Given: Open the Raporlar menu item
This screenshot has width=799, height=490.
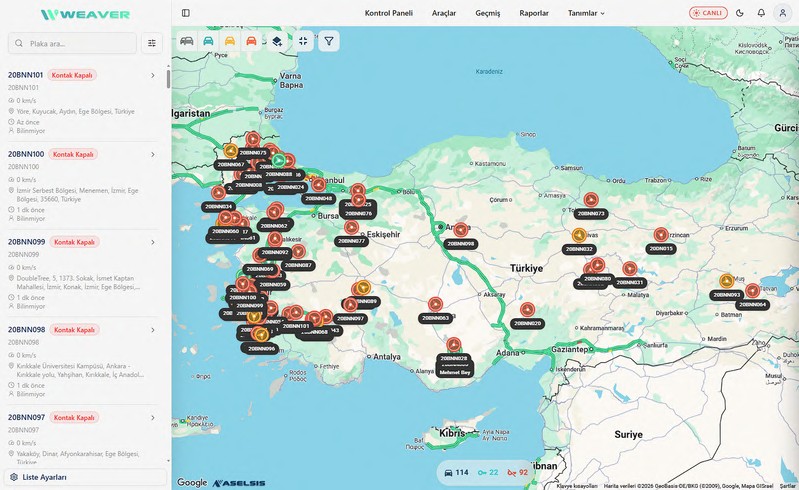Looking at the screenshot, I should click(534, 13).
